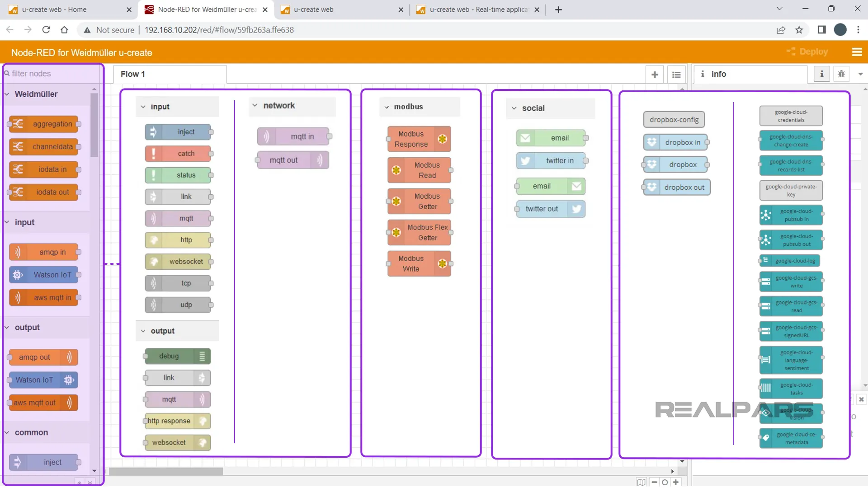
Task: Zoom out the flow canvas
Action: tap(654, 482)
